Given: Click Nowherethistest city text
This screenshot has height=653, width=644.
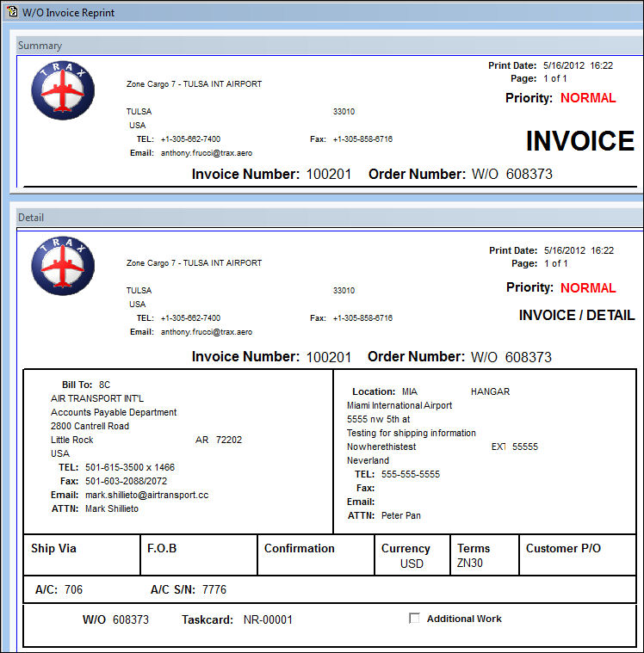Looking at the screenshot, I should (x=381, y=447).
